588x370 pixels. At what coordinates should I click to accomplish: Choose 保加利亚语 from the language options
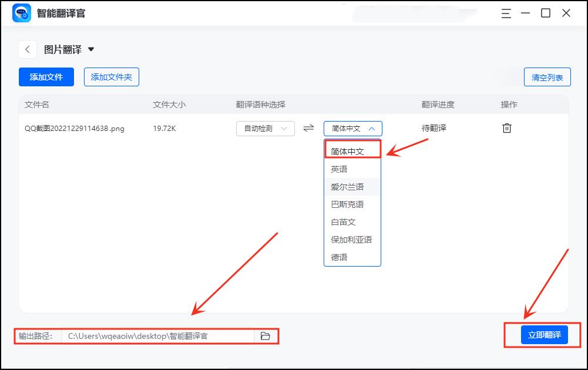point(352,240)
